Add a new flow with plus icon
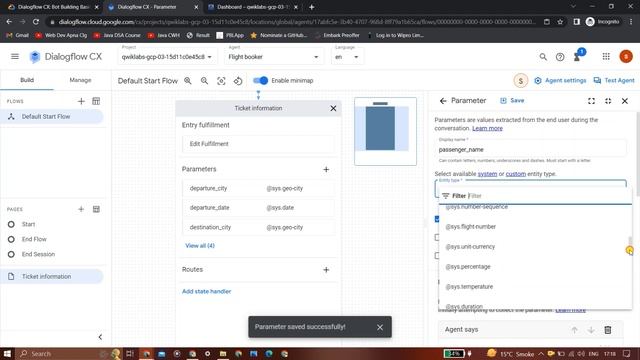The height and width of the screenshot is (360, 640). tap(81, 101)
